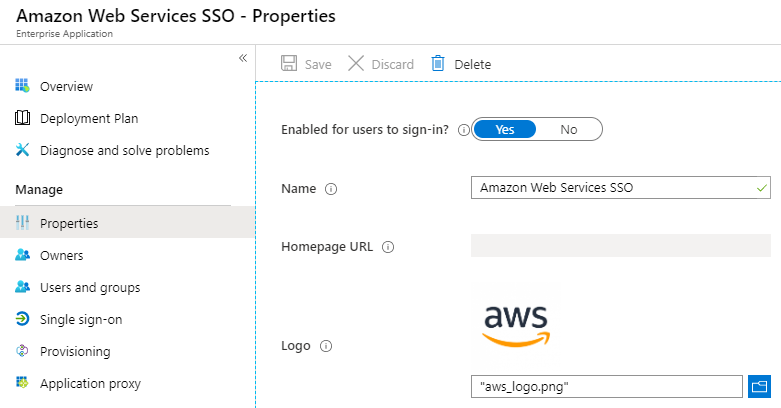Click the Application proxy icon
This screenshot has height=408, width=781.
[x=22, y=383]
